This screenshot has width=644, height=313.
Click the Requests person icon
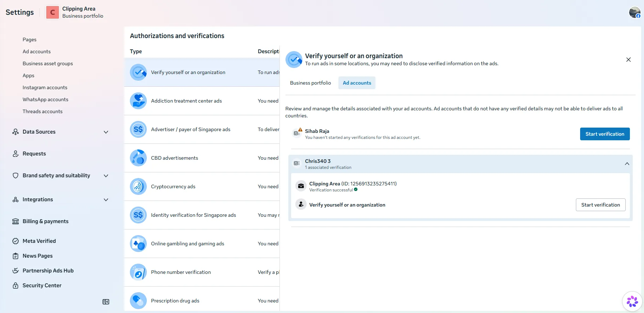pyautogui.click(x=16, y=154)
